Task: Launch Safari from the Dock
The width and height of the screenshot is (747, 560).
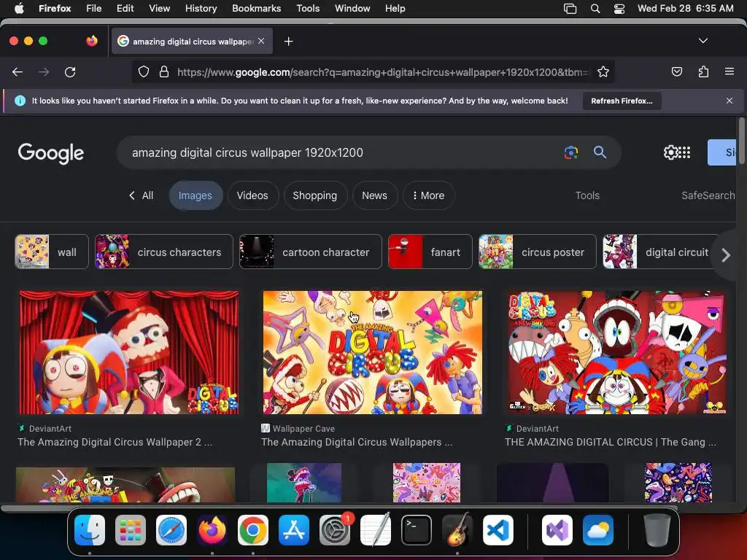Action: coord(171,530)
